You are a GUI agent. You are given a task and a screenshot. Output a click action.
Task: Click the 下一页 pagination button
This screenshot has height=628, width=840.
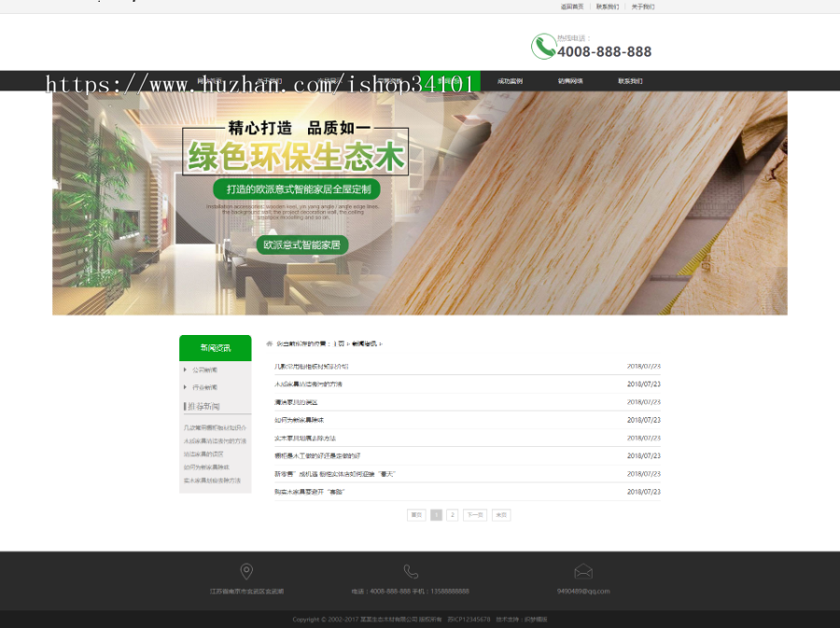pyautogui.click(x=474, y=514)
